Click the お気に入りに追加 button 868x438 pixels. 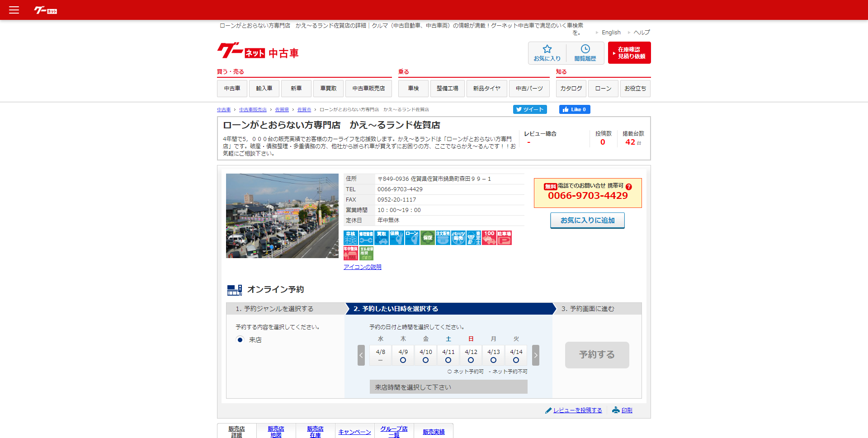[587, 220]
